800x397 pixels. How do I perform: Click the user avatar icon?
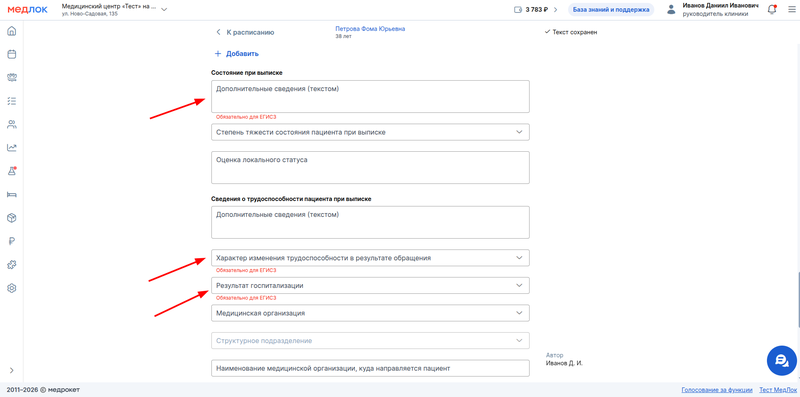[671, 10]
